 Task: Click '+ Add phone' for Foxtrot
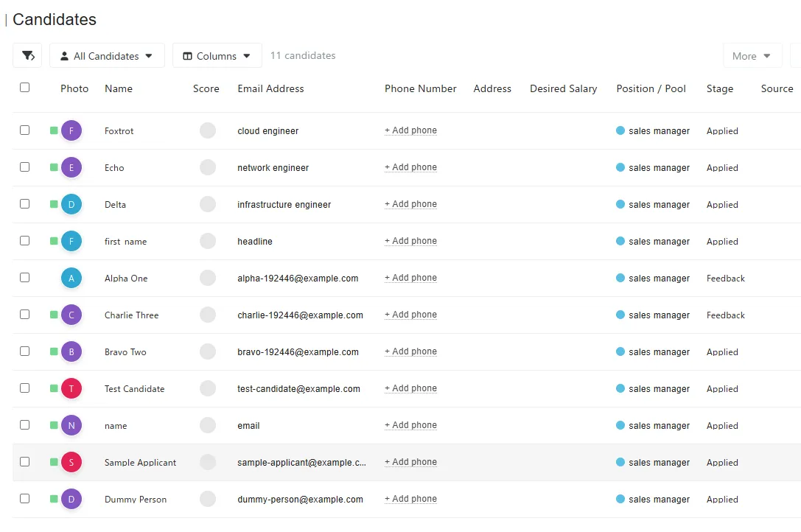point(410,130)
